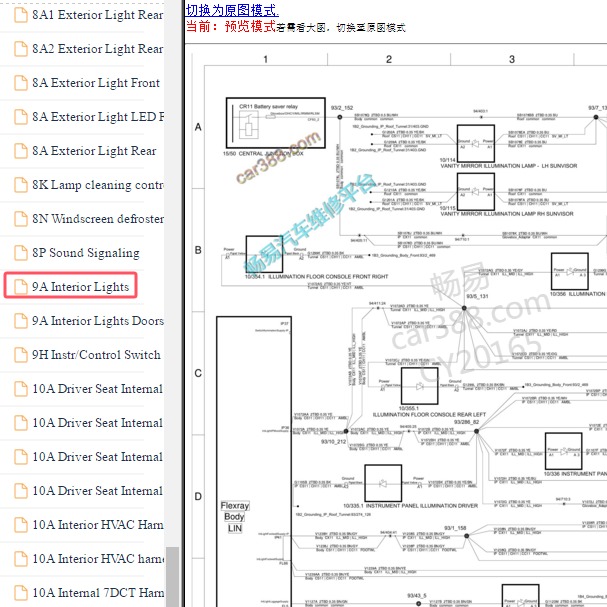Open 8N Windscreen defroster diagram
This screenshot has height=607, width=607.
(98, 219)
